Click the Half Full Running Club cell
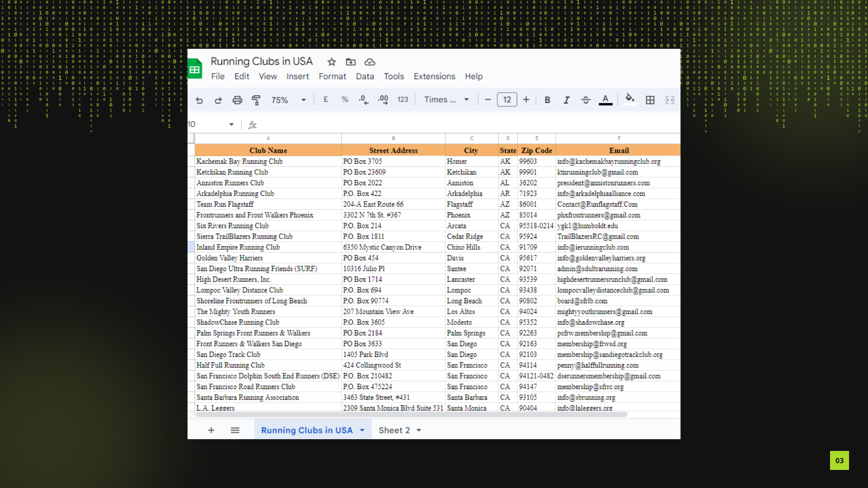The width and height of the screenshot is (868, 488). pos(268,365)
